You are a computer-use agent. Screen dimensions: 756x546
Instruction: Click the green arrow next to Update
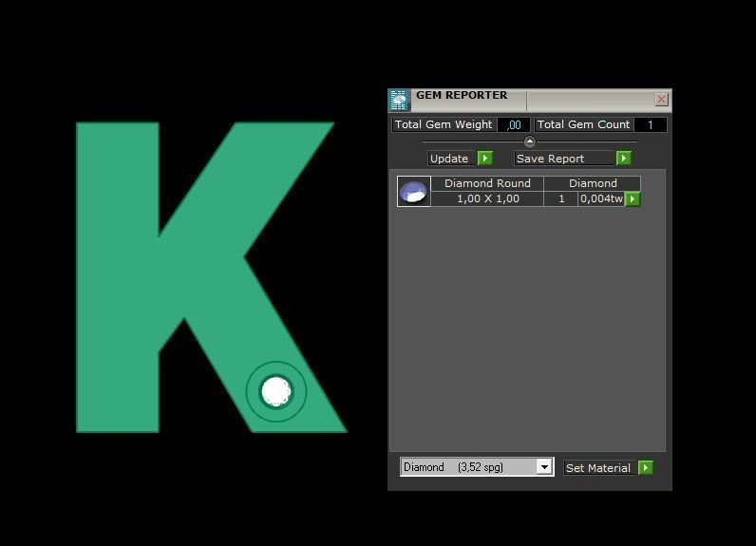[x=485, y=158]
